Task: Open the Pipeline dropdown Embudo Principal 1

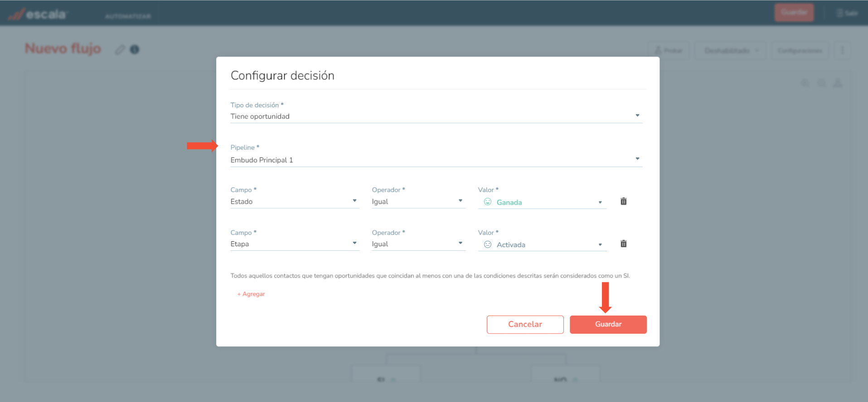Action: pyautogui.click(x=436, y=160)
